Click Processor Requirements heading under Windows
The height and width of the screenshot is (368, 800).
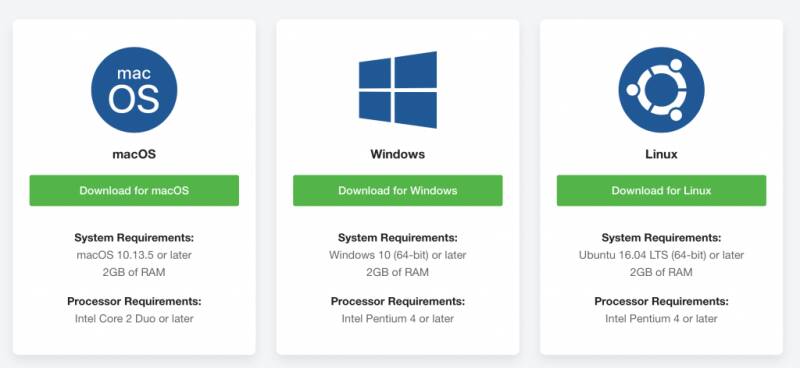tap(397, 301)
